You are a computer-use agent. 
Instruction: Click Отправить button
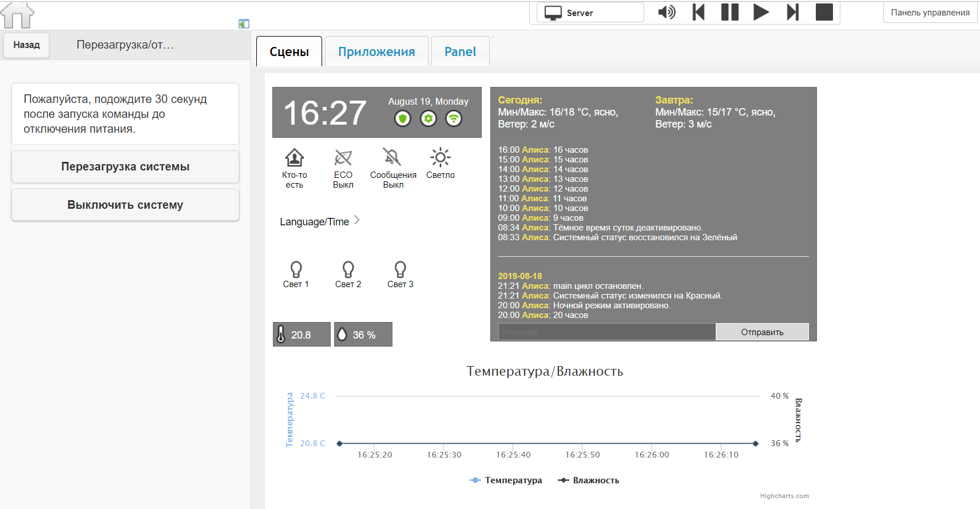click(x=762, y=332)
